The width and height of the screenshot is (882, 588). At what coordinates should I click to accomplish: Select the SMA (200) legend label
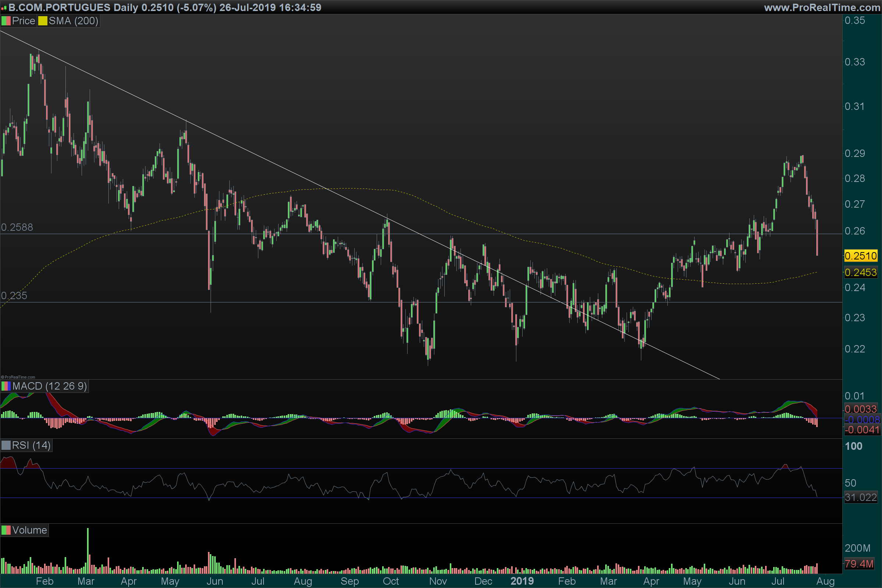pyautogui.click(x=73, y=21)
